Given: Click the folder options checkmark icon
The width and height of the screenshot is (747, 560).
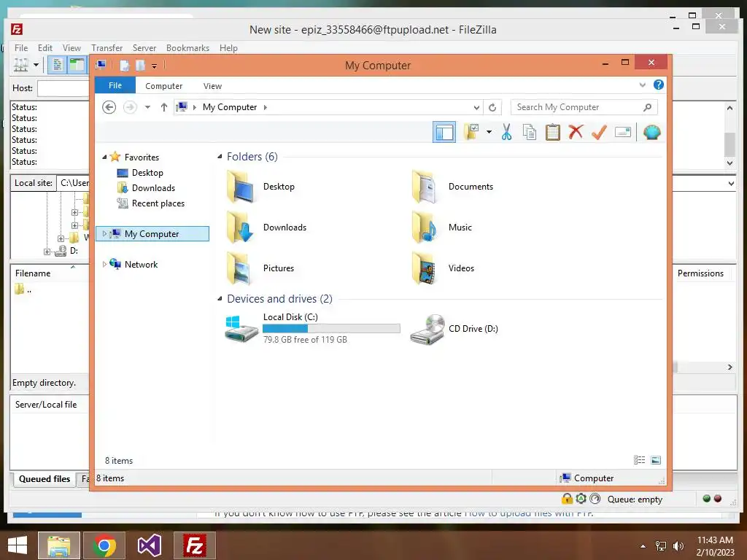Looking at the screenshot, I should click(472, 132).
